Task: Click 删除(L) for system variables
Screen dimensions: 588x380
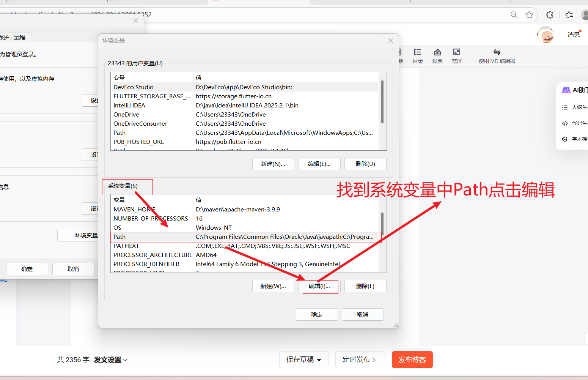Action: pyautogui.click(x=365, y=286)
